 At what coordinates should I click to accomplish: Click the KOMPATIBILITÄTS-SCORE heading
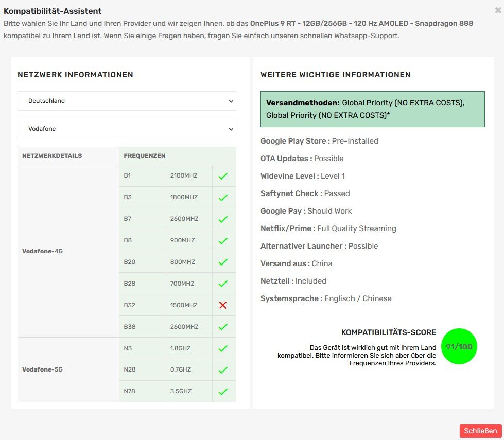point(389,332)
